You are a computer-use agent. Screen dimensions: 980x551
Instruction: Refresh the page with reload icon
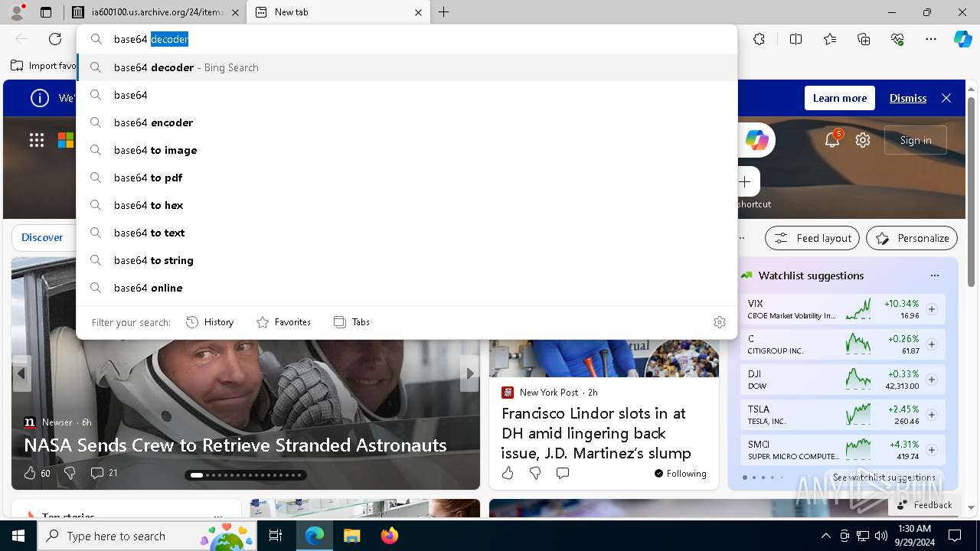[x=55, y=39]
